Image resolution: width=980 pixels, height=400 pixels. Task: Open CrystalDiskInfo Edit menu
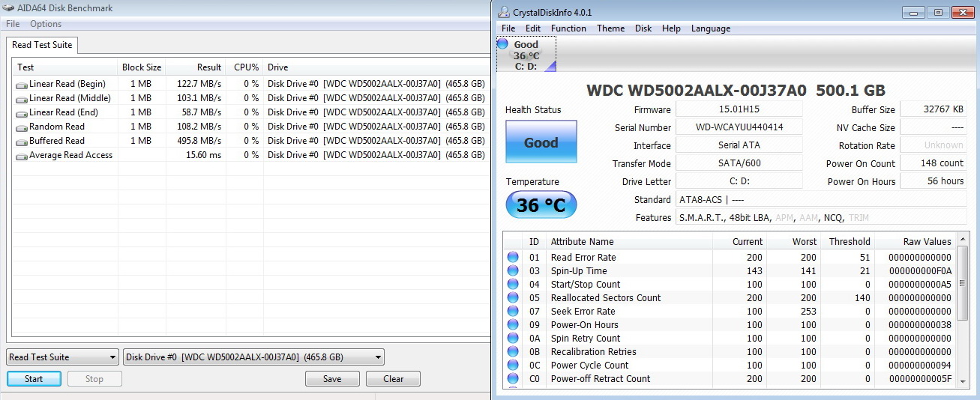(x=533, y=28)
